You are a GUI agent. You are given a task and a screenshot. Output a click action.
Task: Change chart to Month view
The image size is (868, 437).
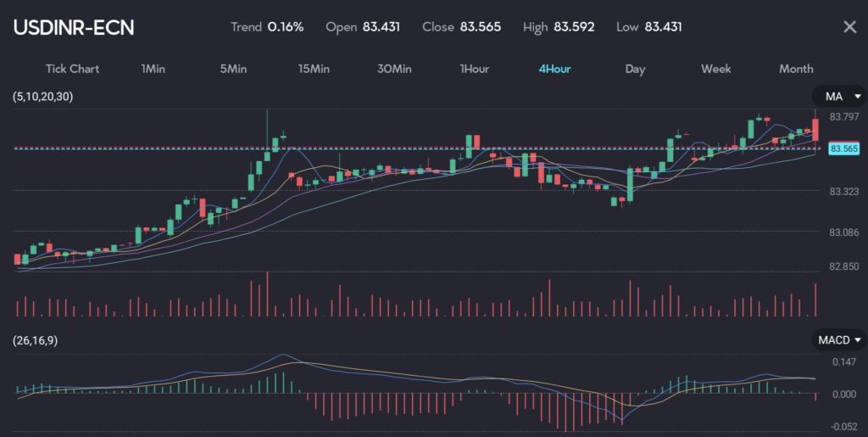(x=795, y=69)
